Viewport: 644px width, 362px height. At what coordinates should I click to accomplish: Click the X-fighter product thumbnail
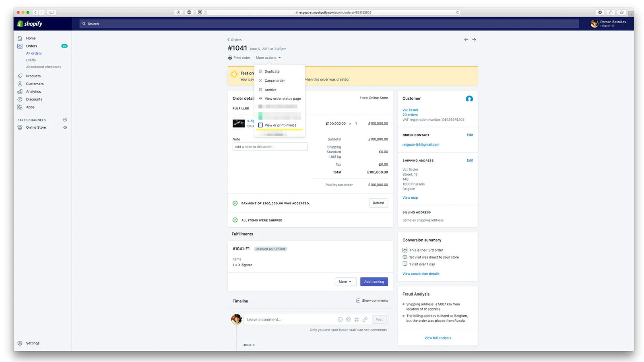coord(239,123)
